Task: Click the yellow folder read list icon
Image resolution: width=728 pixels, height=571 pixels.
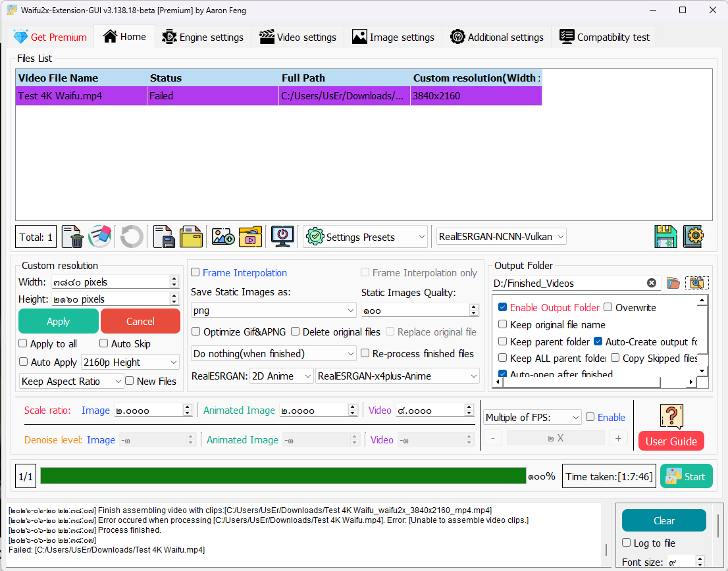Action: 192,237
